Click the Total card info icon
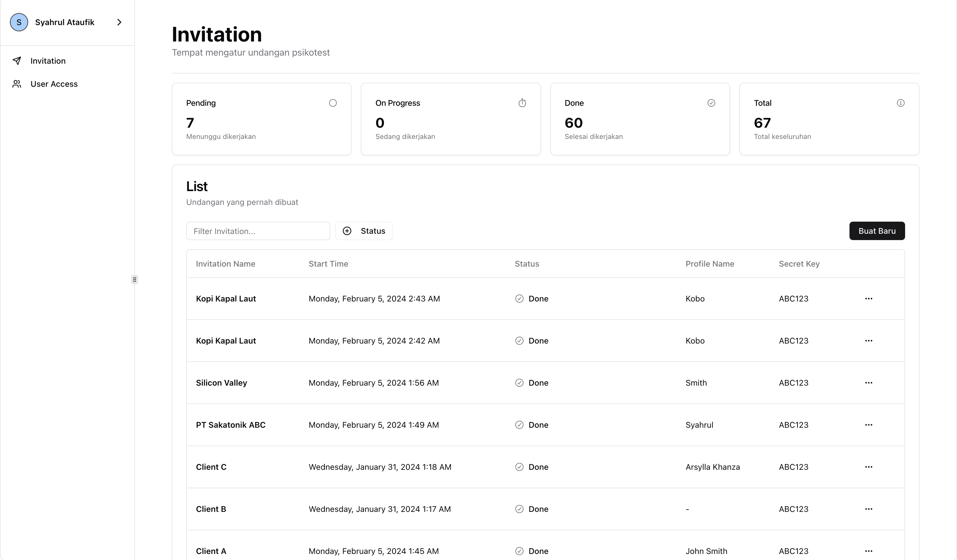Viewport: 957px width, 560px height. point(901,103)
